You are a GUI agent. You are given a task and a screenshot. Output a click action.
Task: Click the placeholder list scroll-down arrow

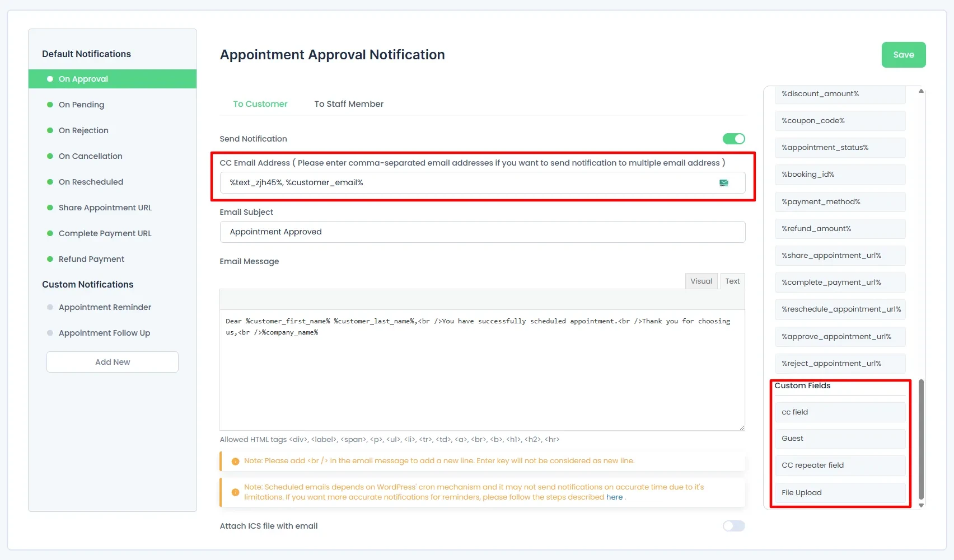point(921,505)
